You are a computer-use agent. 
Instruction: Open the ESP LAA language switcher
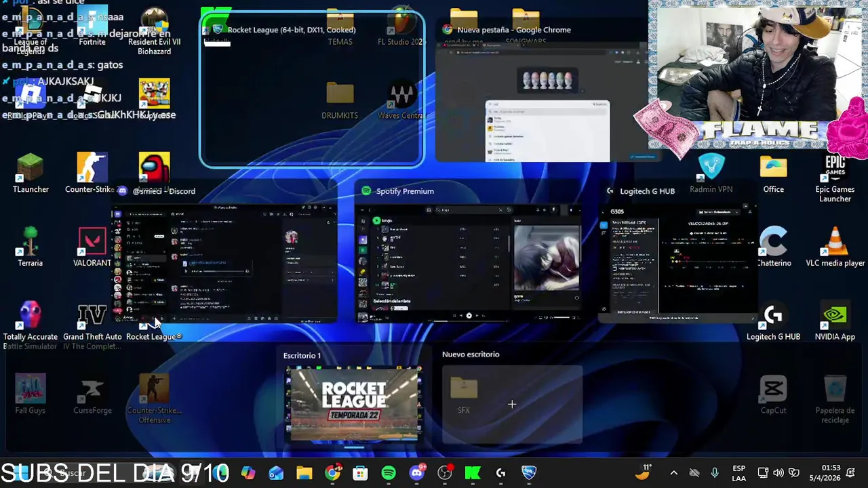(x=739, y=473)
